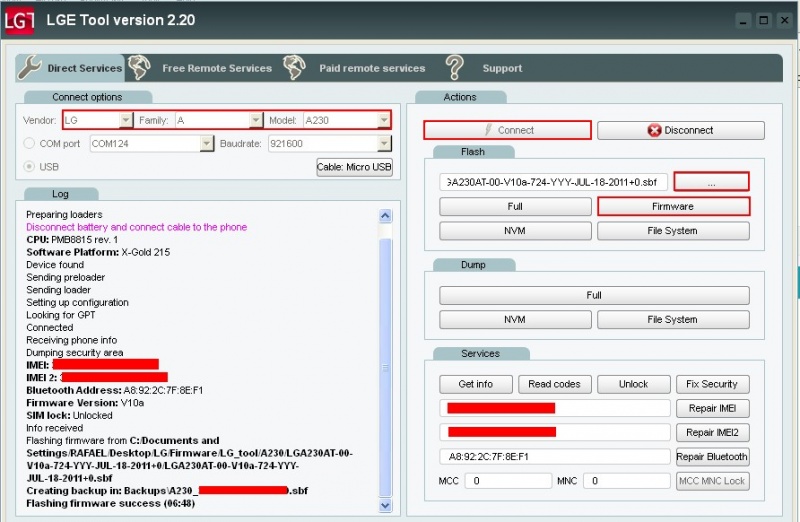The width and height of the screenshot is (800, 522).
Task: Click the lightning icon on Connect button
Action: click(488, 130)
